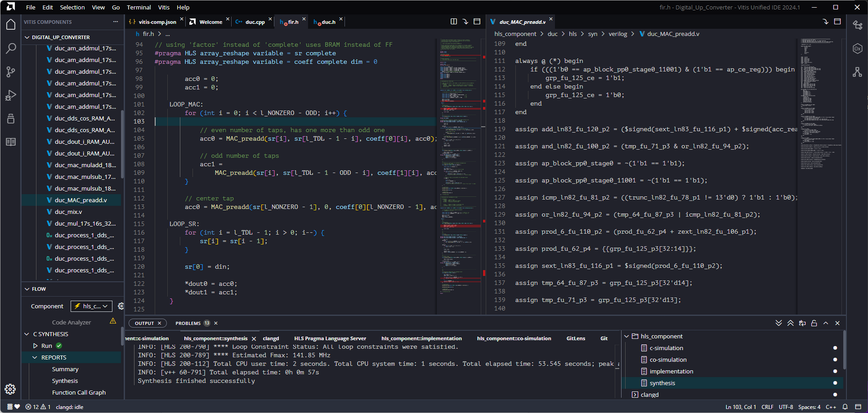Image resolution: width=868 pixels, height=413 pixels.
Task: Open the Run and Debug view
Action: click(11, 95)
